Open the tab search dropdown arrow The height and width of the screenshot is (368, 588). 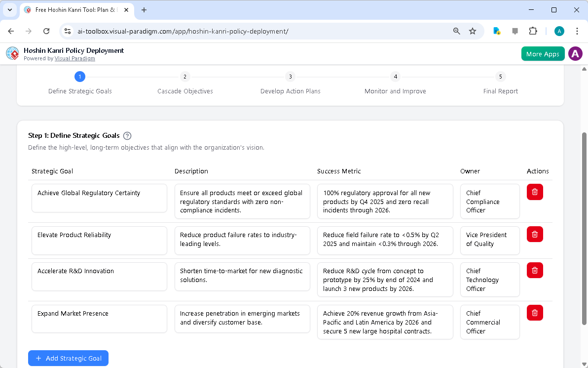click(10, 10)
